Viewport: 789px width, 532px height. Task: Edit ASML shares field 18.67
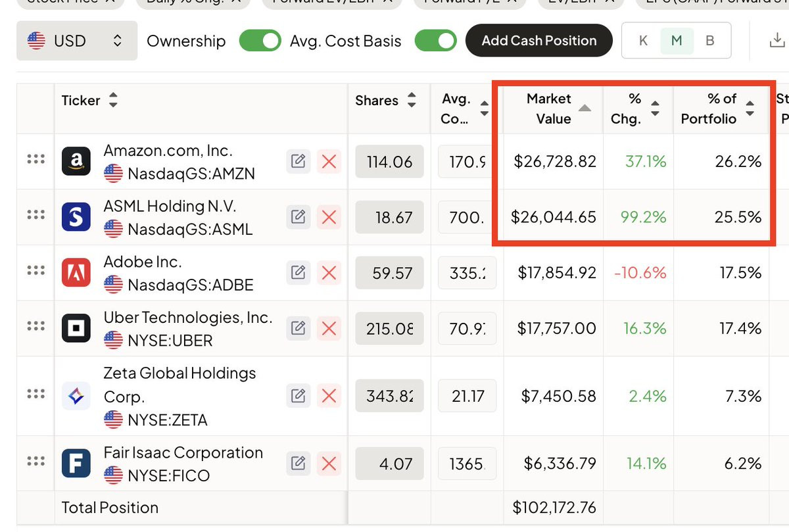click(389, 217)
